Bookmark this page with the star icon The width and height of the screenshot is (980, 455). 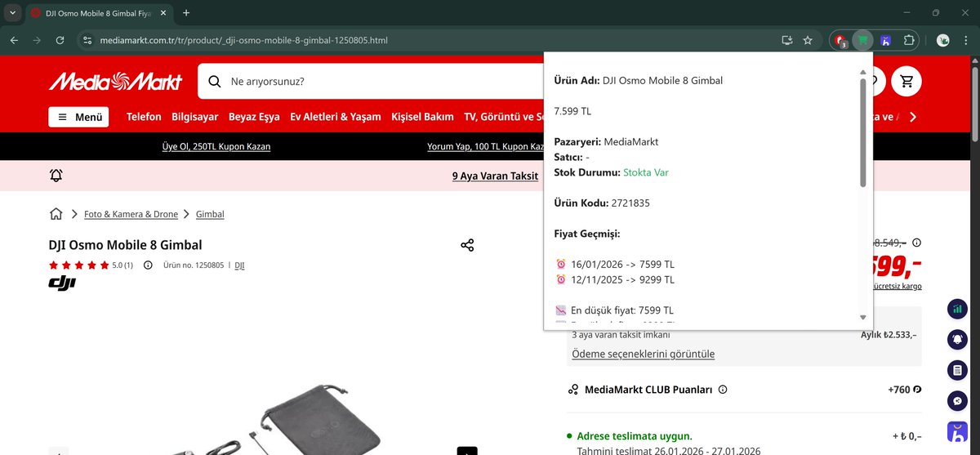coord(808,40)
